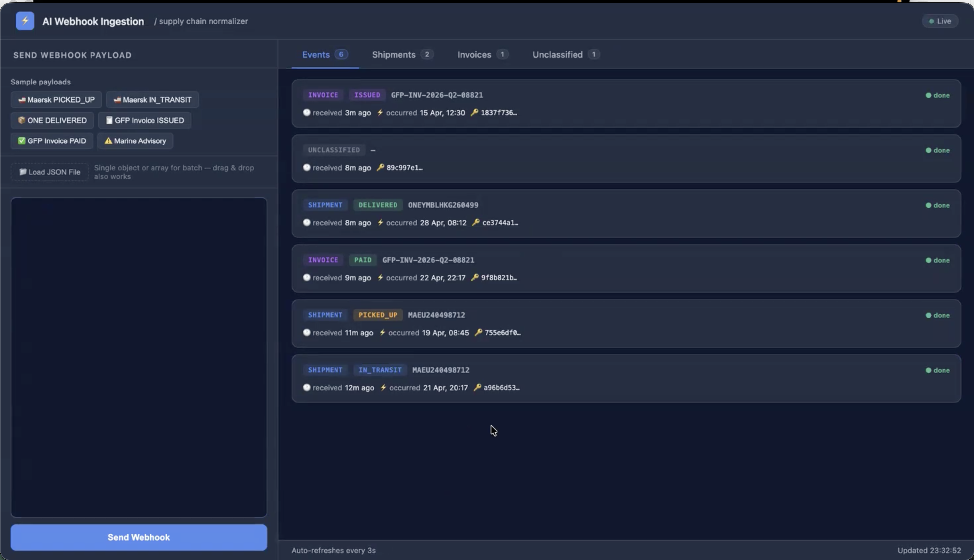This screenshot has width=974, height=560.
Task: Click the ISSUED status badge
Action: coord(367,95)
